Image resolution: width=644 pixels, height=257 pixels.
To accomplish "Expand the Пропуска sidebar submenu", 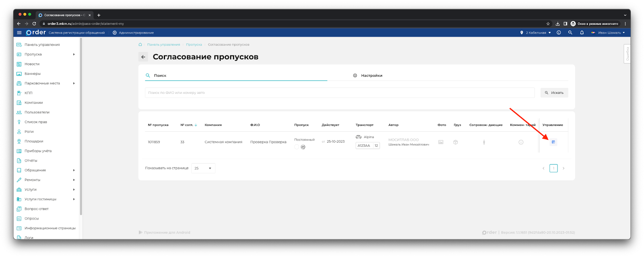I will click(74, 54).
